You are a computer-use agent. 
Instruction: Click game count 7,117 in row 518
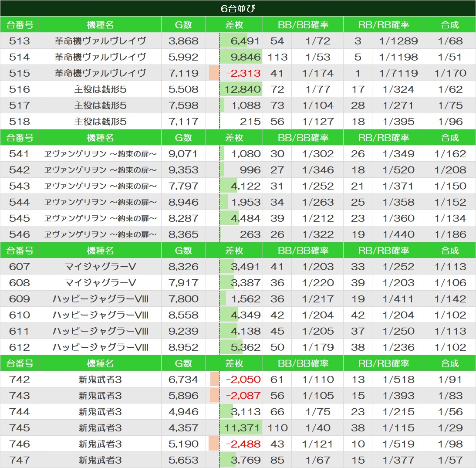(183, 121)
